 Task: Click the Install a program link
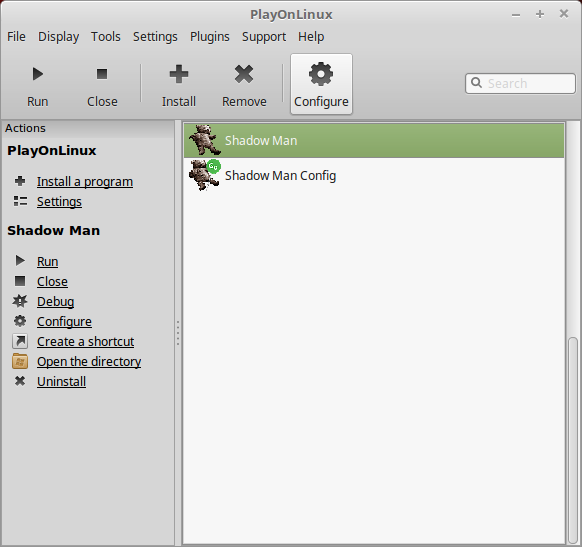pyautogui.click(x=85, y=182)
